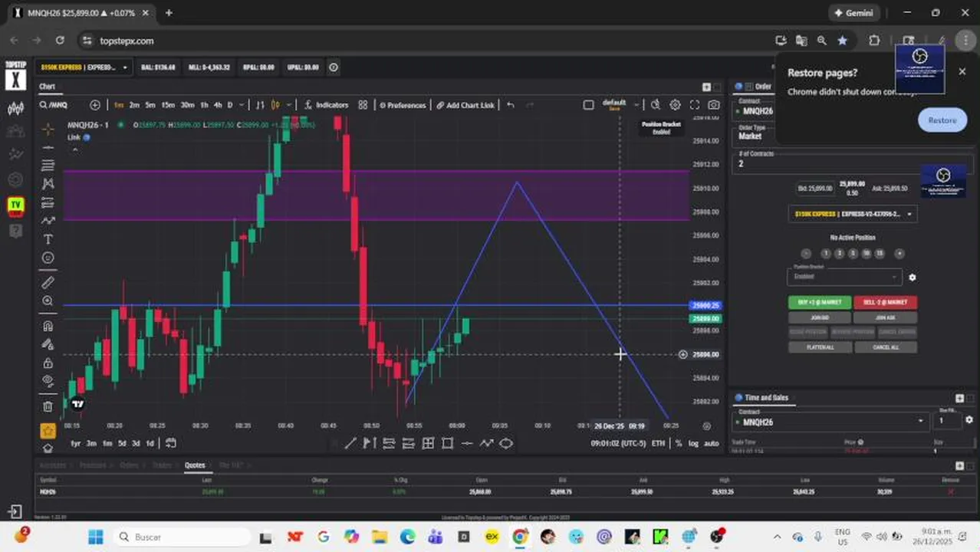Select the pattern drawing tool
The width and height of the screenshot is (980, 552).
[48, 184]
